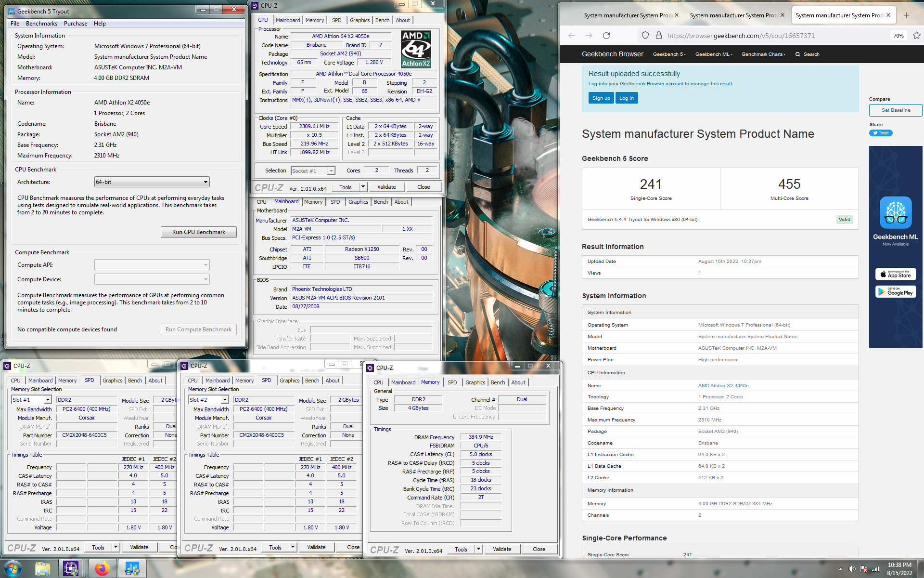Open SPD tab in Memory CPU-Z window
The image size is (924, 578).
click(x=452, y=382)
